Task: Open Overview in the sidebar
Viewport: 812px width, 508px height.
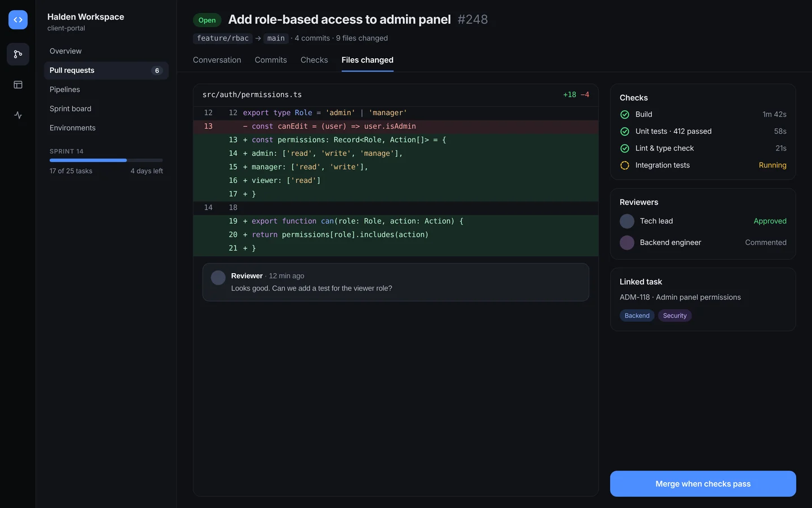Action: pos(107,51)
